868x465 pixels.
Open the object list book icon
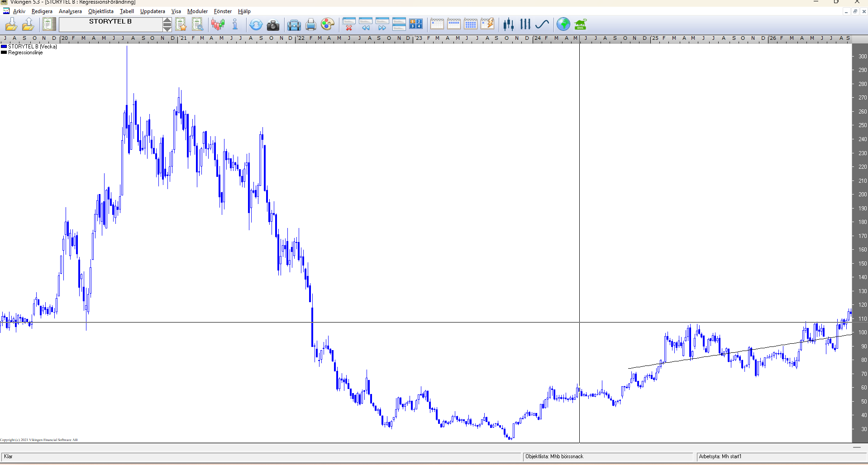point(49,24)
